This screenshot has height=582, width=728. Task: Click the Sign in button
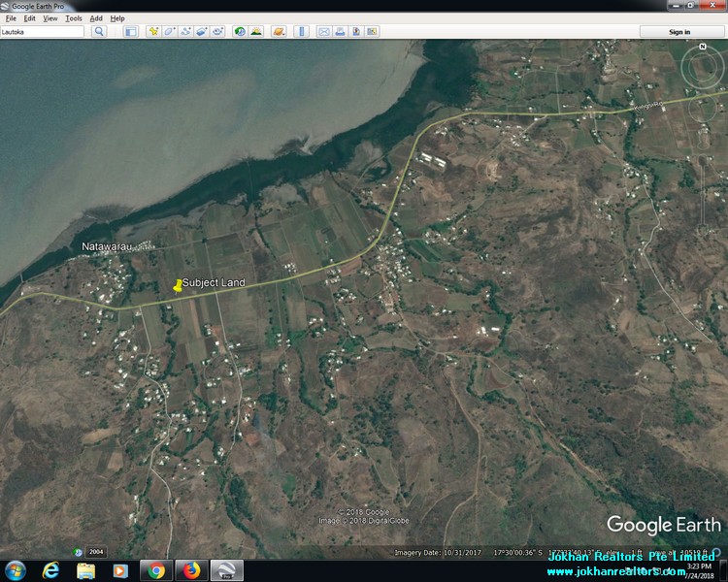pos(680,31)
